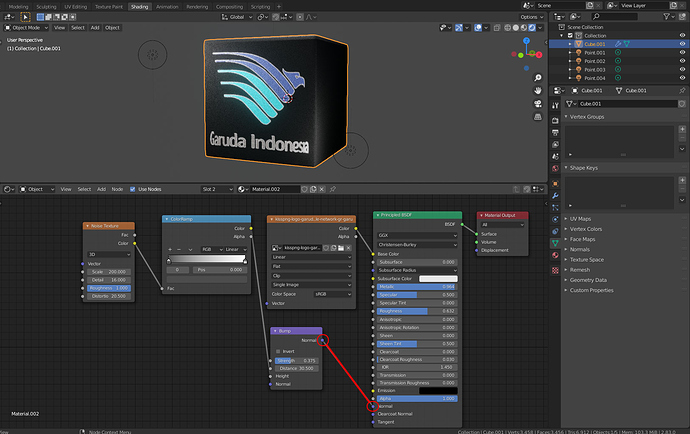Click the viewport pan hand icon
This screenshot has width=690, height=434.
538,91
